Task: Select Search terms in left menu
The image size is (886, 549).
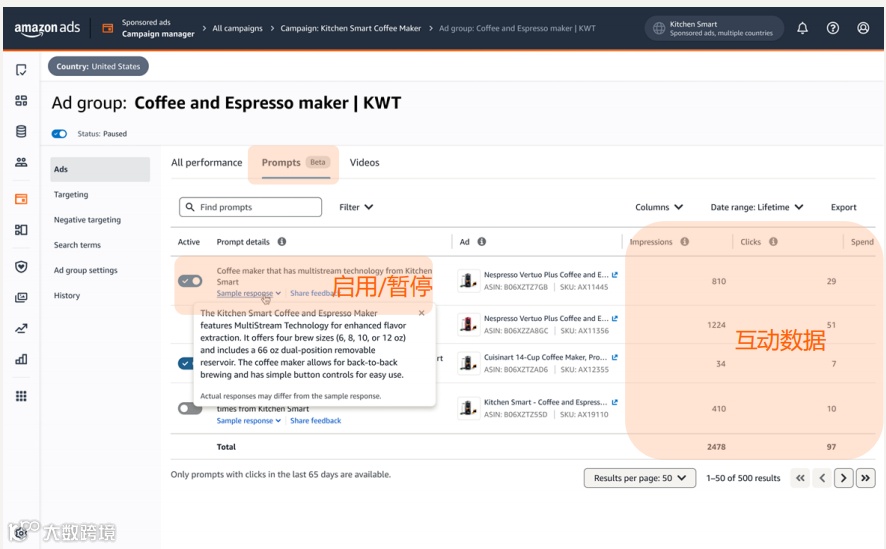Action: click(x=77, y=245)
